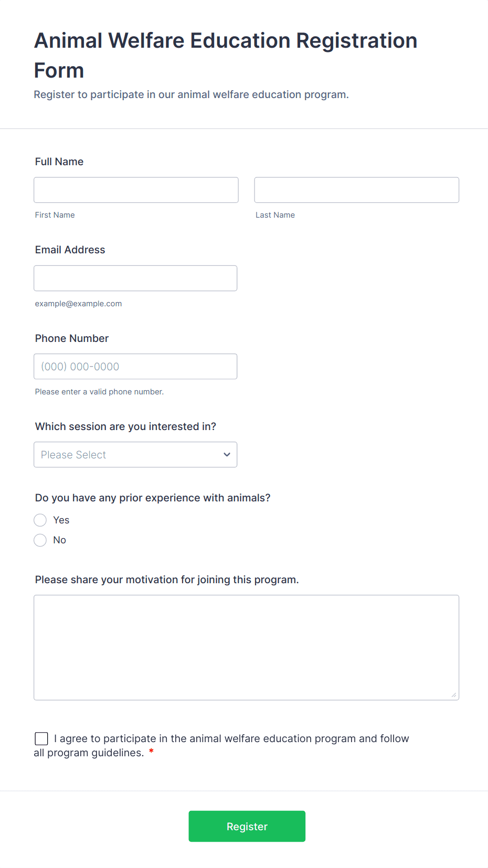Click the motivation textarea resize handle

[x=454, y=695]
